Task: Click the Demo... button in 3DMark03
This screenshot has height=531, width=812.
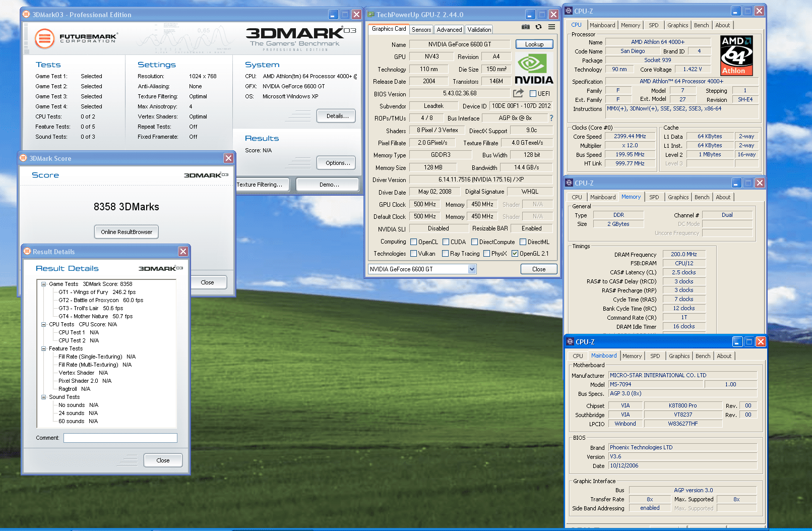Action: click(328, 185)
